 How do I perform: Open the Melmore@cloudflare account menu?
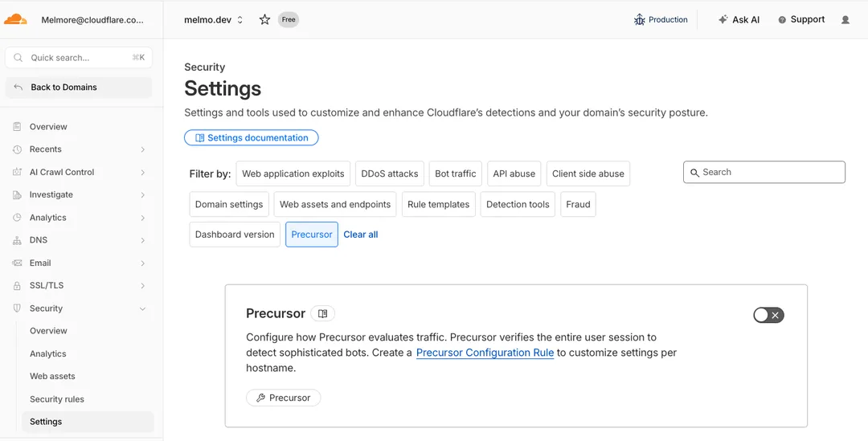(x=92, y=20)
